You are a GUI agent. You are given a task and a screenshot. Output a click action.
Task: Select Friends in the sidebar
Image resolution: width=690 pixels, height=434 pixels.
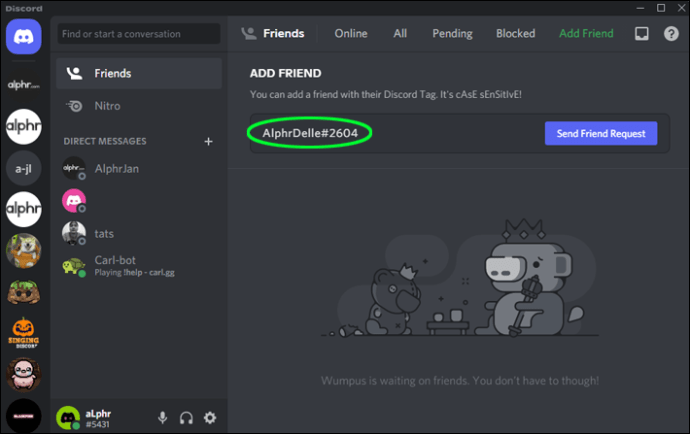(x=139, y=74)
